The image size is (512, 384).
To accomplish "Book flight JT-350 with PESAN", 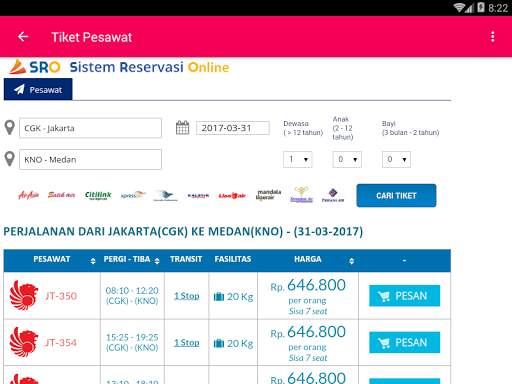I will (404, 296).
